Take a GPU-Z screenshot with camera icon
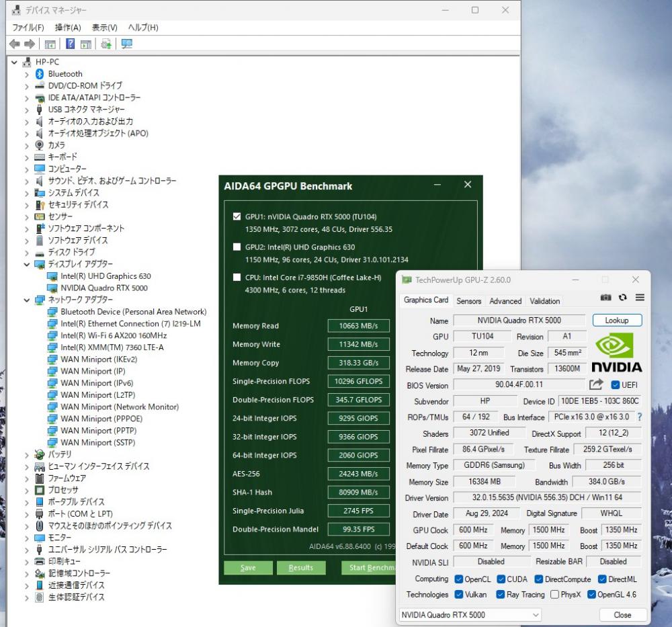This screenshot has height=627, width=672. [x=605, y=298]
